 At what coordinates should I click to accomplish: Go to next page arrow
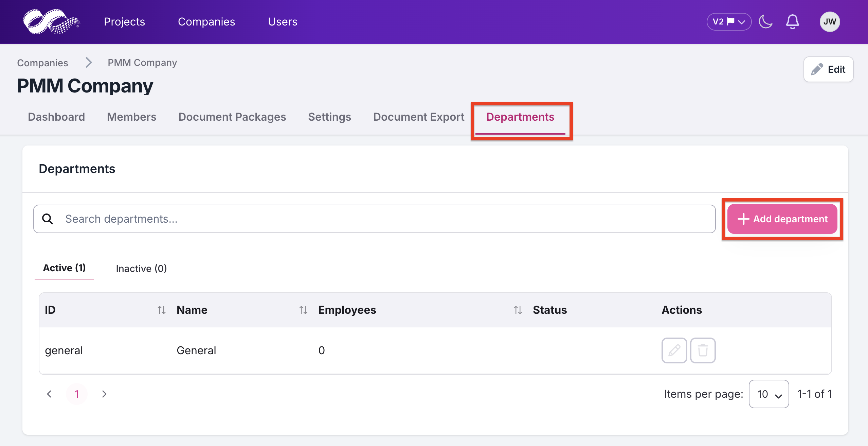coord(104,394)
